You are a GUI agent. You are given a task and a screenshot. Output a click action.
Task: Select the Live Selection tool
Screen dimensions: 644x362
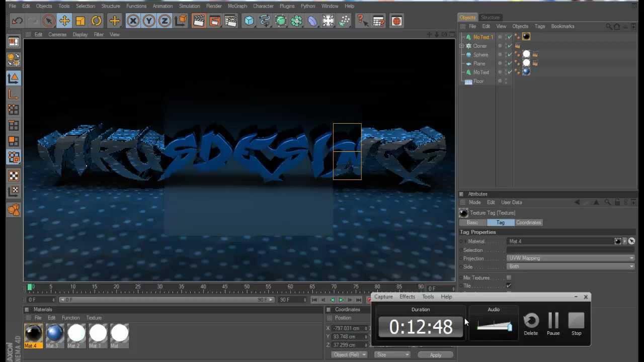click(x=48, y=21)
